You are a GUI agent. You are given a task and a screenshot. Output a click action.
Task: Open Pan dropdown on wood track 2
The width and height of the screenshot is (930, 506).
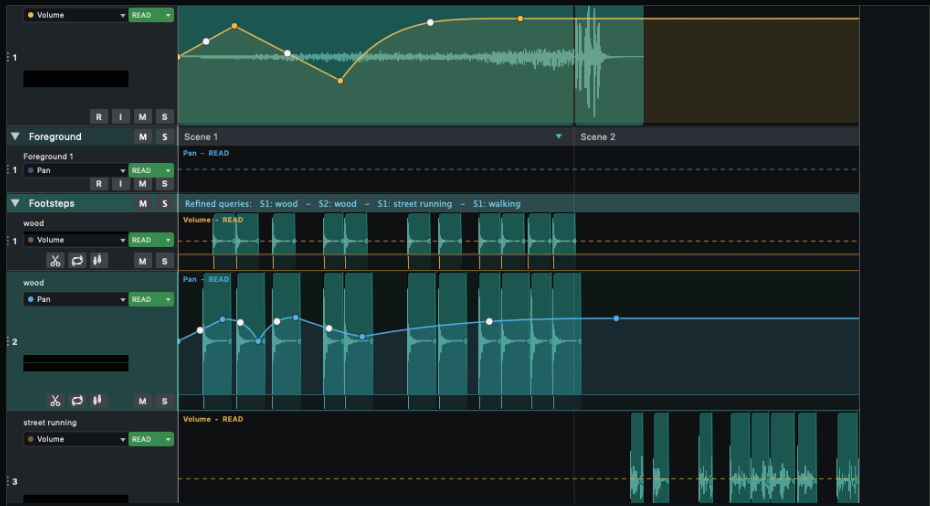click(x=75, y=299)
